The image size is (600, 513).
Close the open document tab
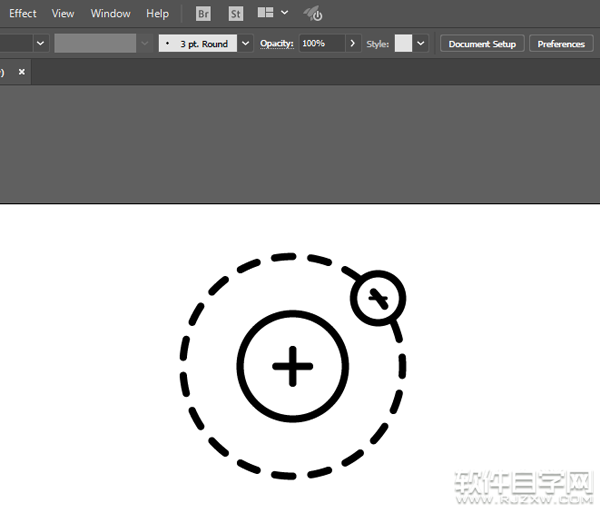pyautogui.click(x=22, y=72)
